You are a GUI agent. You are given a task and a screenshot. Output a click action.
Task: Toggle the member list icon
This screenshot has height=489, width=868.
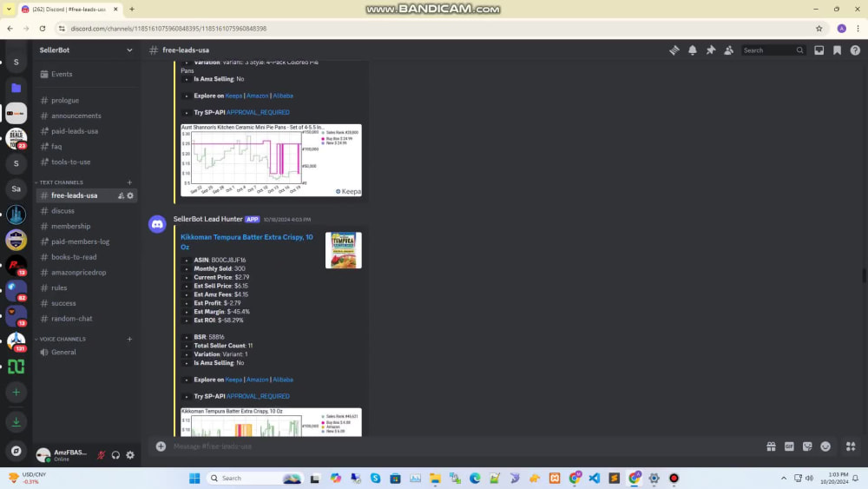coord(729,50)
